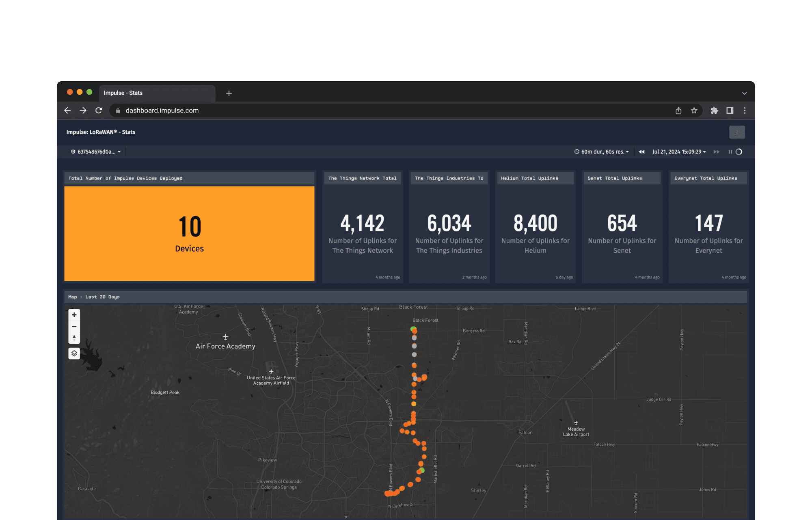
Task: Zoom in on the map
Action: point(74,315)
